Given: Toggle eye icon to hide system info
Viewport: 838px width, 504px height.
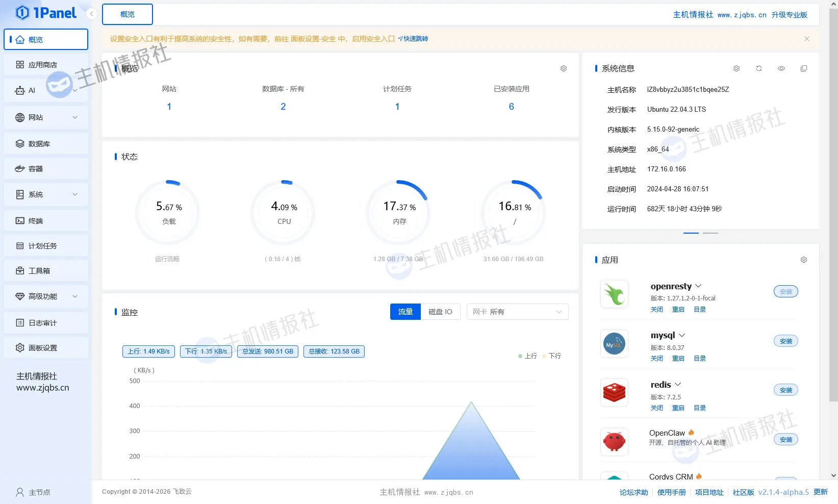Looking at the screenshot, I should coord(781,68).
